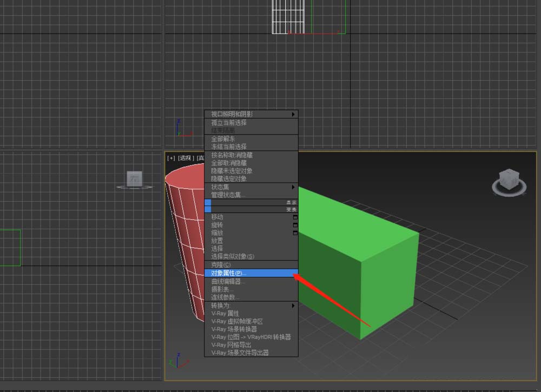Choose 克隆(C) menu entry

click(251, 265)
